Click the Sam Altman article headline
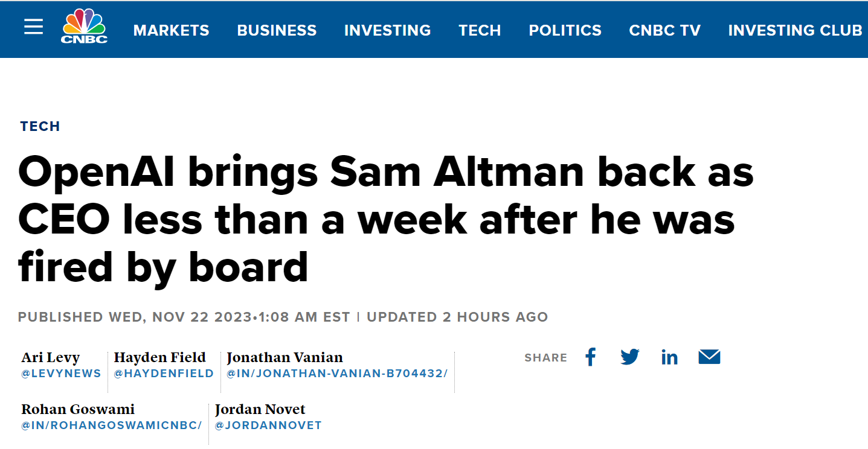 385,220
